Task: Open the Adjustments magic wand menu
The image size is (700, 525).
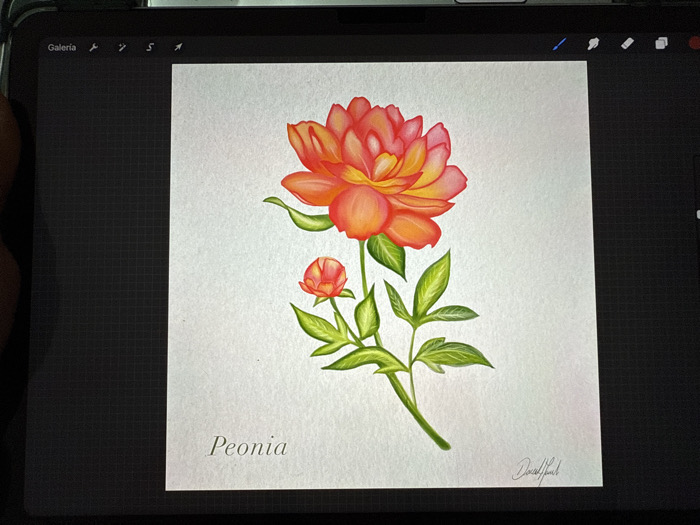Action: tap(122, 47)
